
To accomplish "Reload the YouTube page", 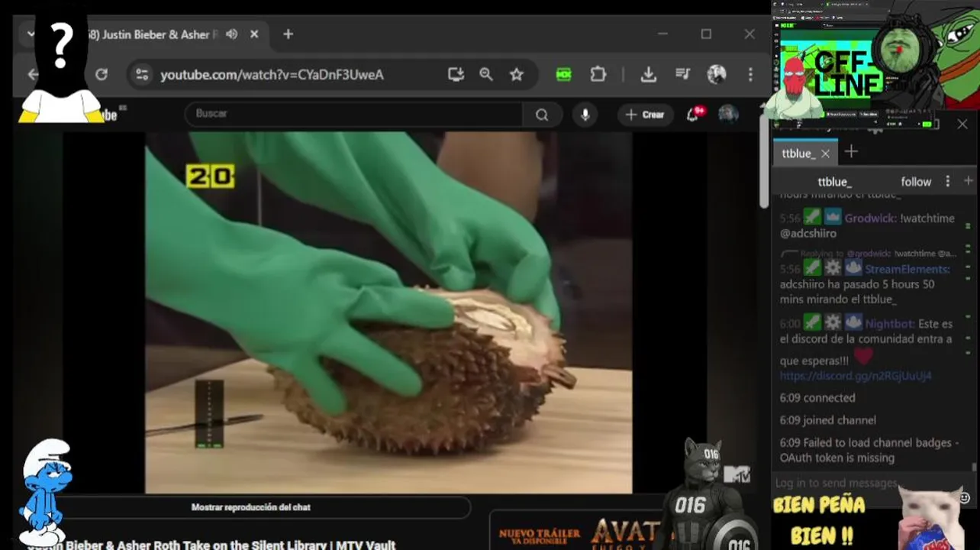I will click(x=102, y=74).
